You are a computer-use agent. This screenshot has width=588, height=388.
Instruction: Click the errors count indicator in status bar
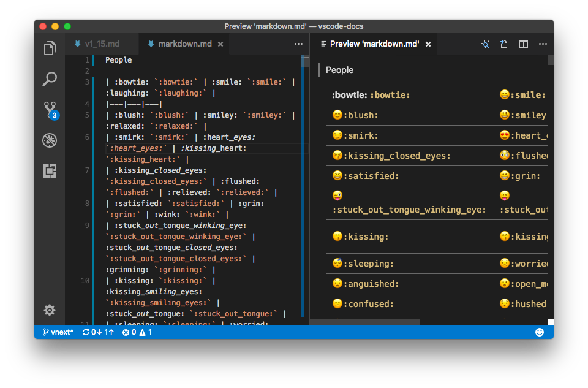pyautogui.click(x=129, y=332)
